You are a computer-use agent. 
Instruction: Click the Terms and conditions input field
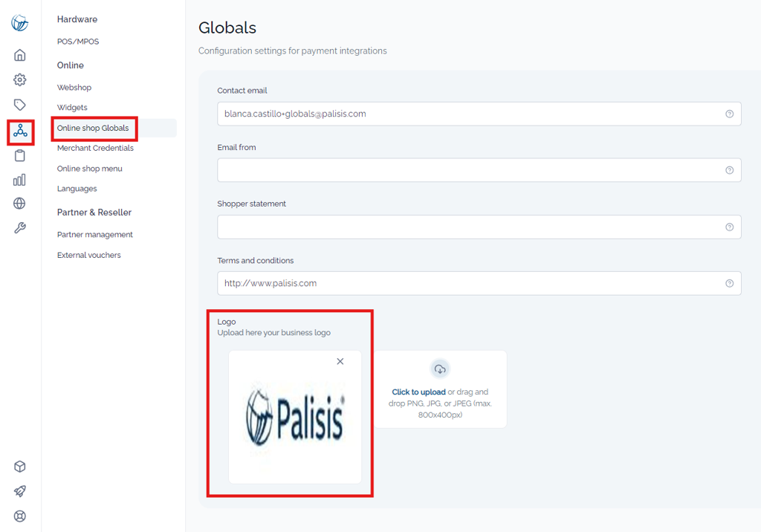pos(479,284)
